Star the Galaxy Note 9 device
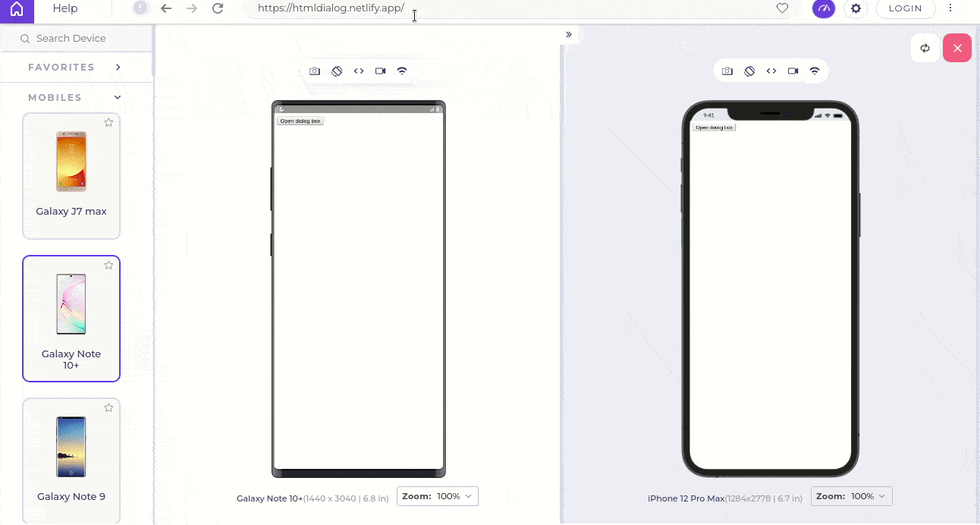The height and width of the screenshot is (525, 980). pos(108,407)
